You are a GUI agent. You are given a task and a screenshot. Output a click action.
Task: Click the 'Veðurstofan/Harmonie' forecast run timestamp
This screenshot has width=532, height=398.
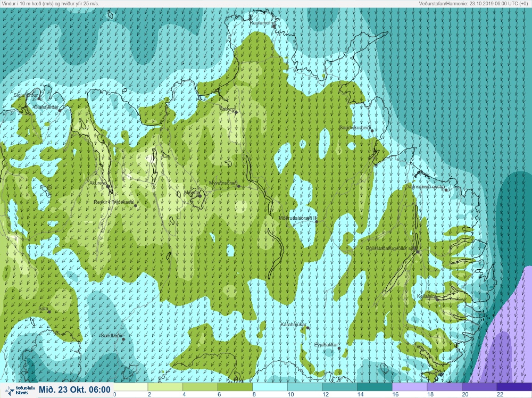tap(475, 3)
